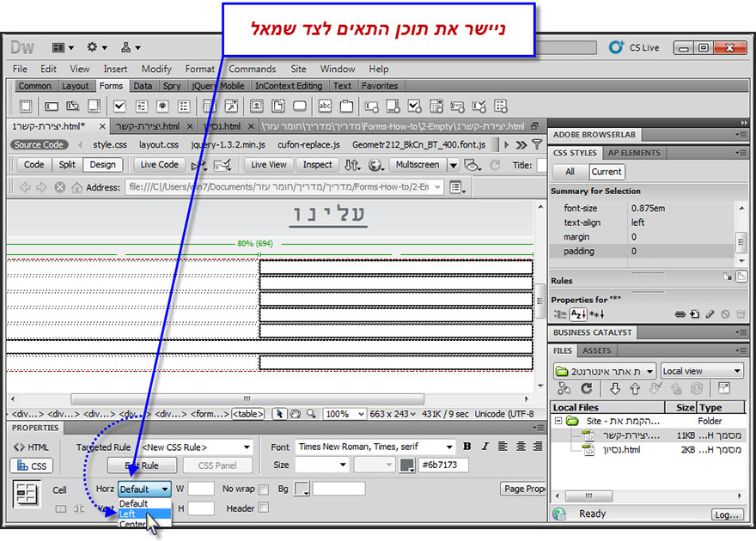756x541 pixels.
Task: Click the Live Code button
Action: tap(159, 165)
